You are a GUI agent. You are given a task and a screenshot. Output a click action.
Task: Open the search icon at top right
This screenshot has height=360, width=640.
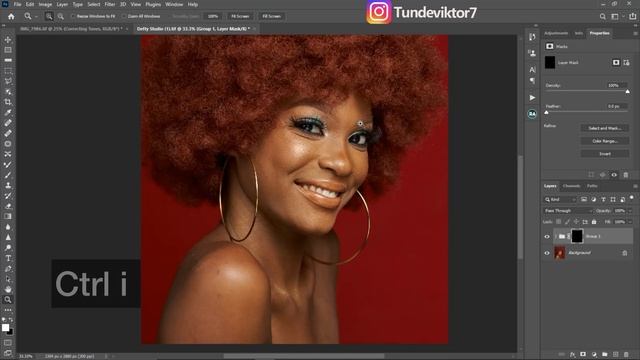point(602,16)
